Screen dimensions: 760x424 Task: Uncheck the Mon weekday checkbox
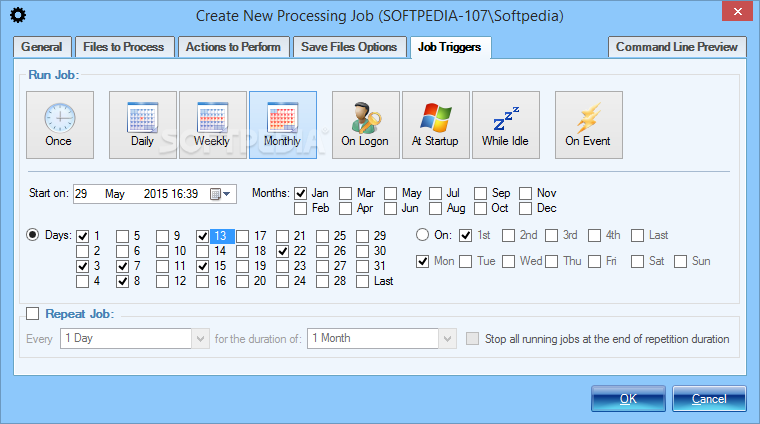423,262
